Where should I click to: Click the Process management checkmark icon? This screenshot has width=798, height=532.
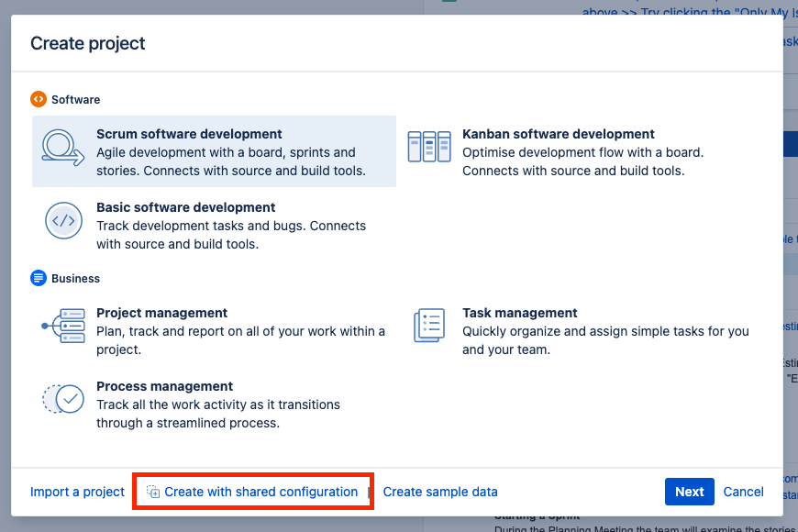(x=63, y=399)
